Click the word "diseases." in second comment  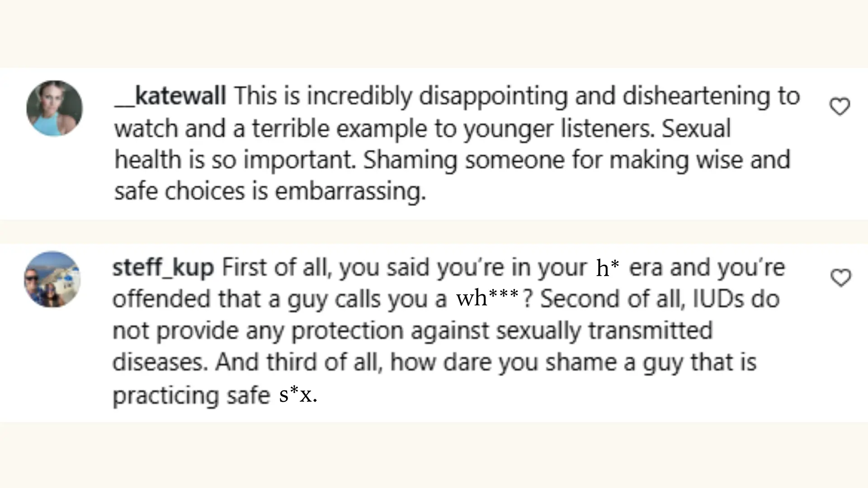[x=160, y=362]
